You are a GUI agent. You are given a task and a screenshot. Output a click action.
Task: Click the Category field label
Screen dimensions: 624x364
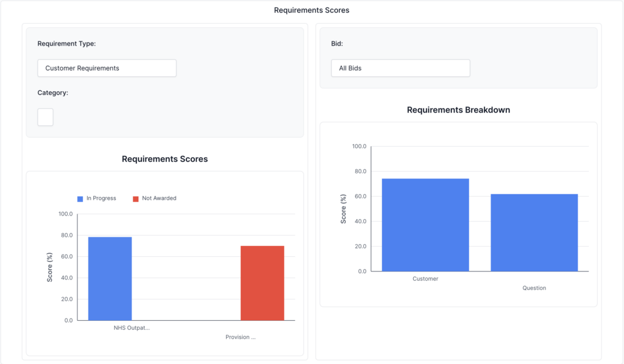tap(53, 93)
